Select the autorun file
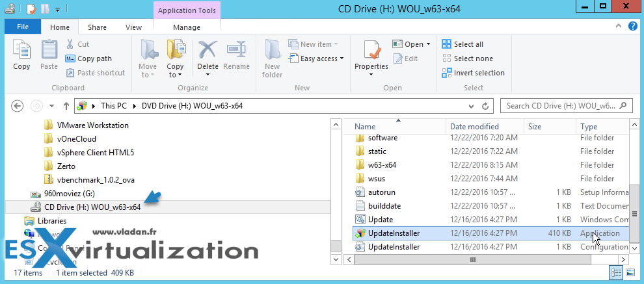644x284 pixels. [382, 192]
